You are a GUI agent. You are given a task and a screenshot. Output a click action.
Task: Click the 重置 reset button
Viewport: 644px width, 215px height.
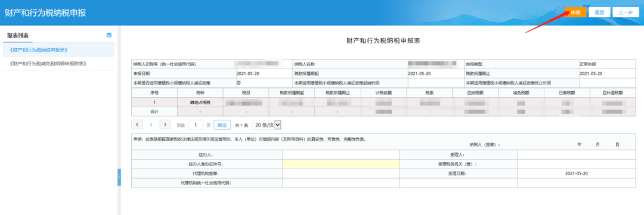[599, 13]
